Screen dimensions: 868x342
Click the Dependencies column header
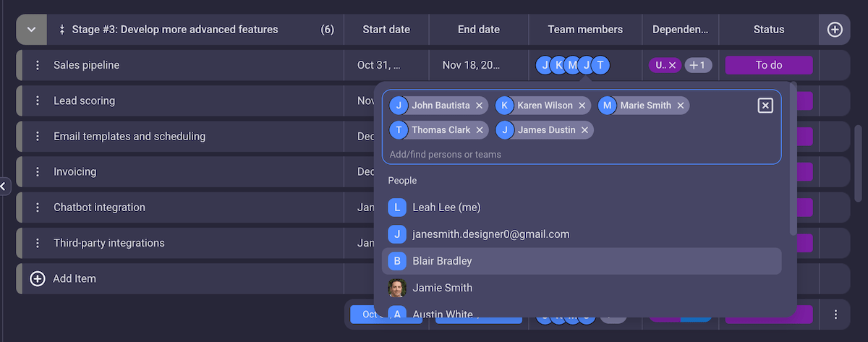(x=681, y=30)
